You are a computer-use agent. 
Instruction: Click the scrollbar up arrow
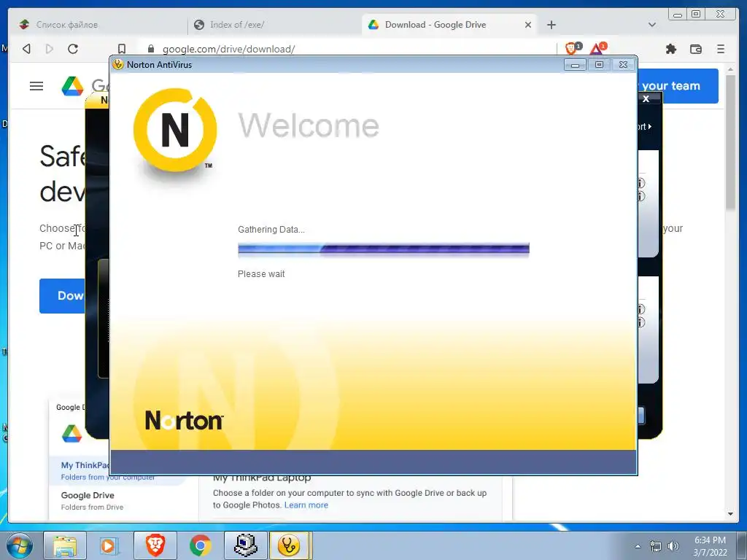pos(731,70)
